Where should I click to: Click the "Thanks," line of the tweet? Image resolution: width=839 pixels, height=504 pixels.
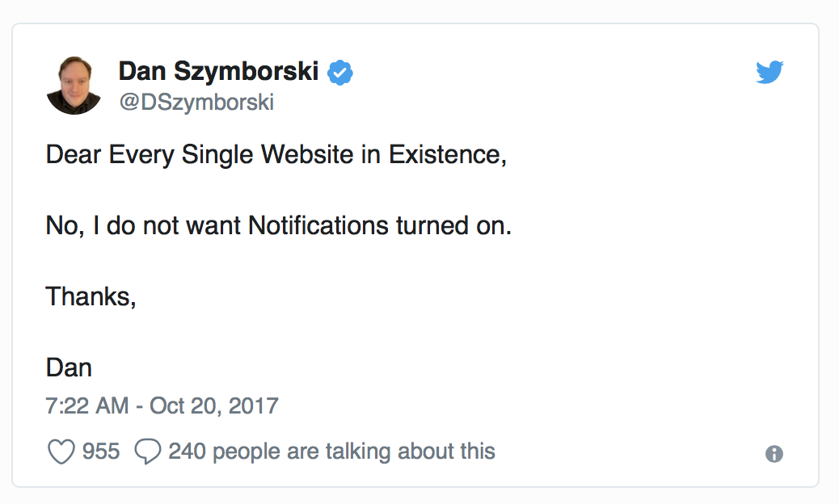point(91,296)
